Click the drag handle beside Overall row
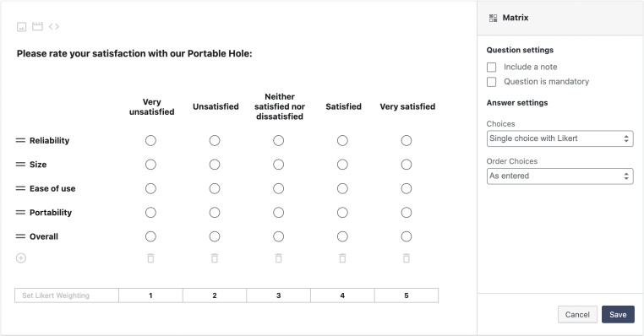644x336 pixels. [20, 236]
